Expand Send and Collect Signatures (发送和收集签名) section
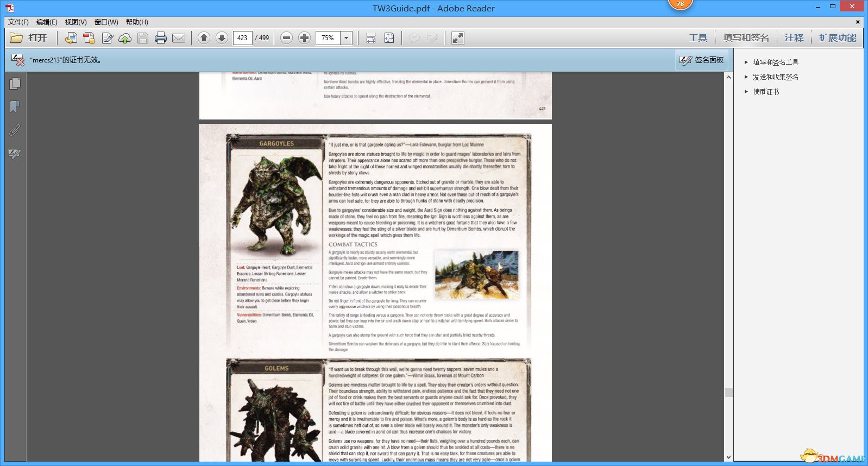 tap(775, 77)
